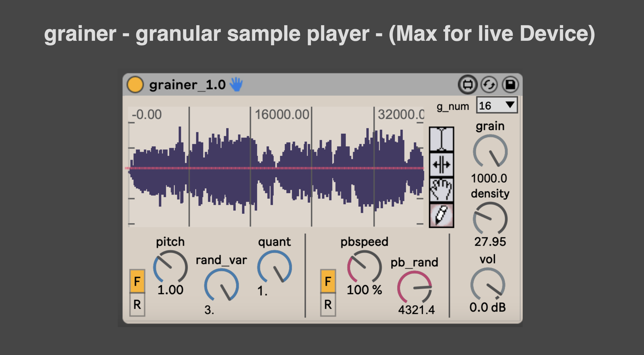Enable the pbspeed R direction toggle
The height and width of the screenshot is (355, 644).
328,305
